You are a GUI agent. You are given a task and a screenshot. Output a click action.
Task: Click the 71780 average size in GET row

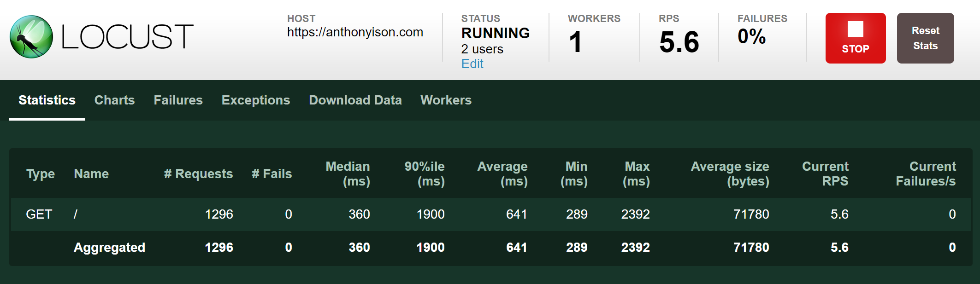(751, 214)
